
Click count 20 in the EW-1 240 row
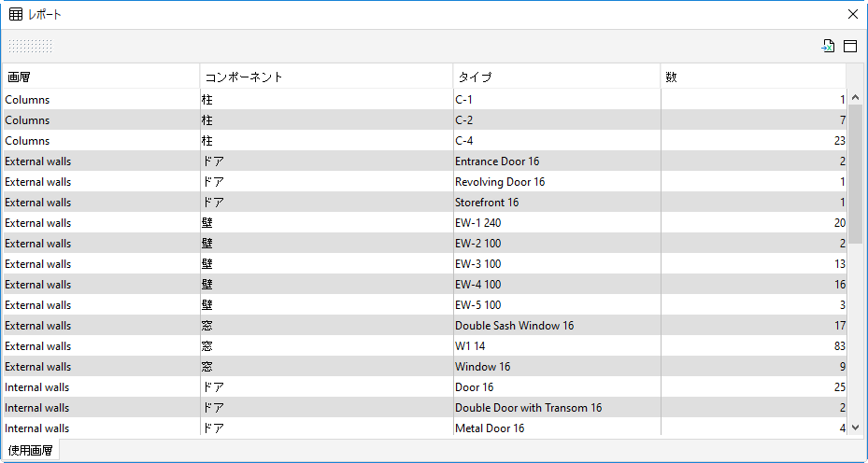point(753,222)
